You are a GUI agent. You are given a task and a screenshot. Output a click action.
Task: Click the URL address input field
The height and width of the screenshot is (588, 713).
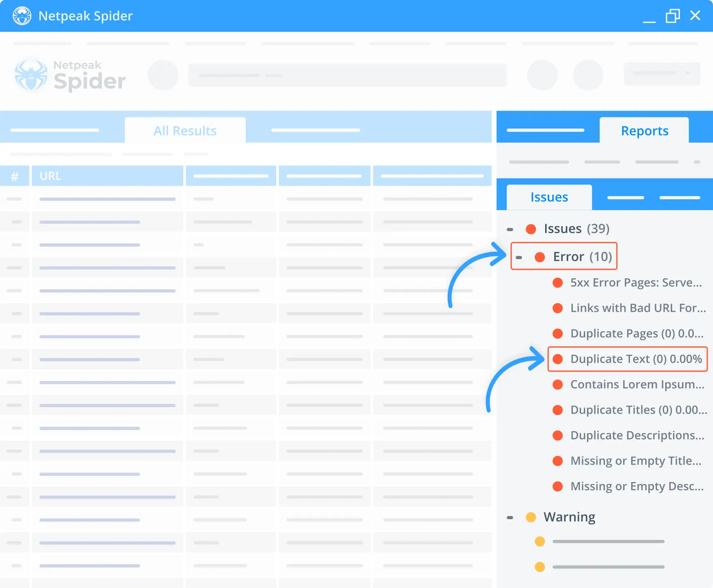tap(347, 75)
